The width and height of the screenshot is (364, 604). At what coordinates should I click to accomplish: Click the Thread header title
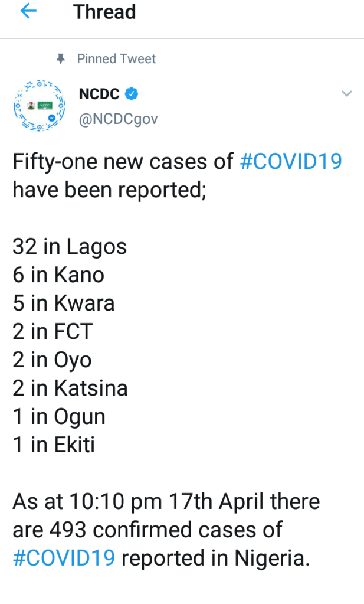104,12
